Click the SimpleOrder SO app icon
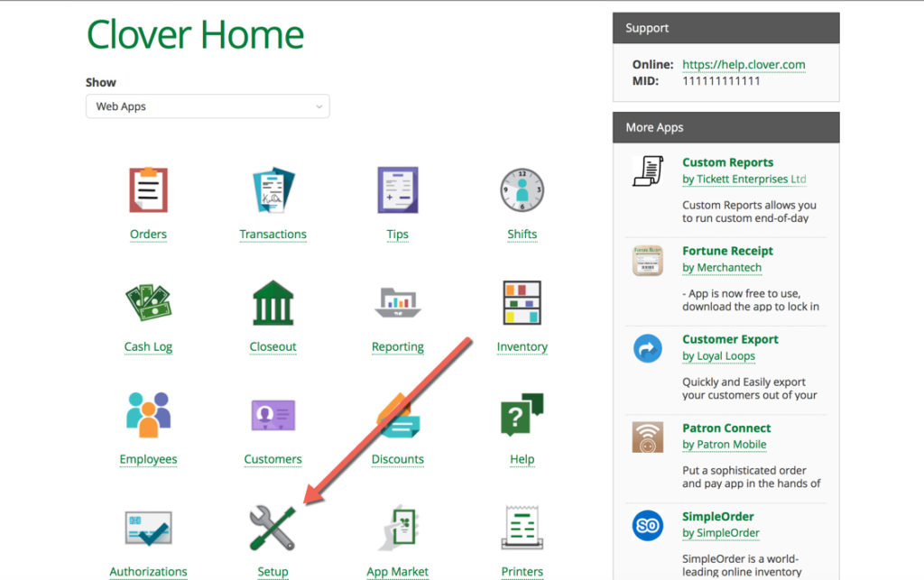This screenshot has height=580, width=924. [x=648, y=525]
